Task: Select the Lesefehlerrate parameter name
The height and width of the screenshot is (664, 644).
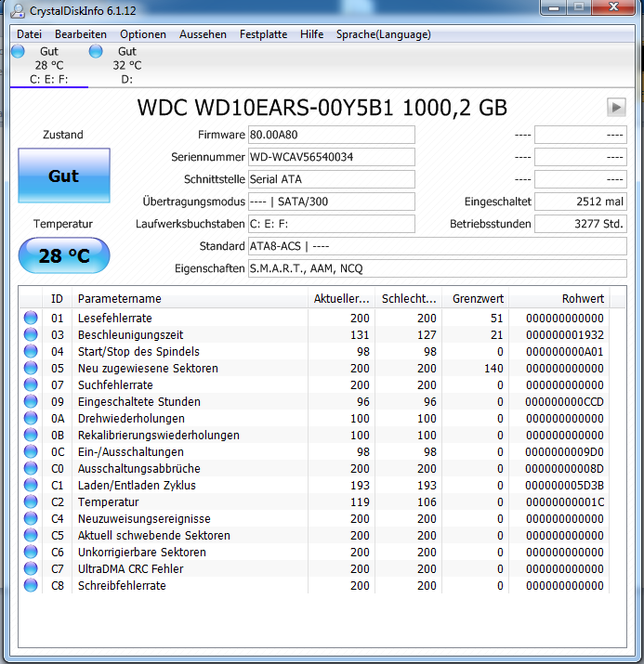Action: pyautogui.click(x=115, y=318)
